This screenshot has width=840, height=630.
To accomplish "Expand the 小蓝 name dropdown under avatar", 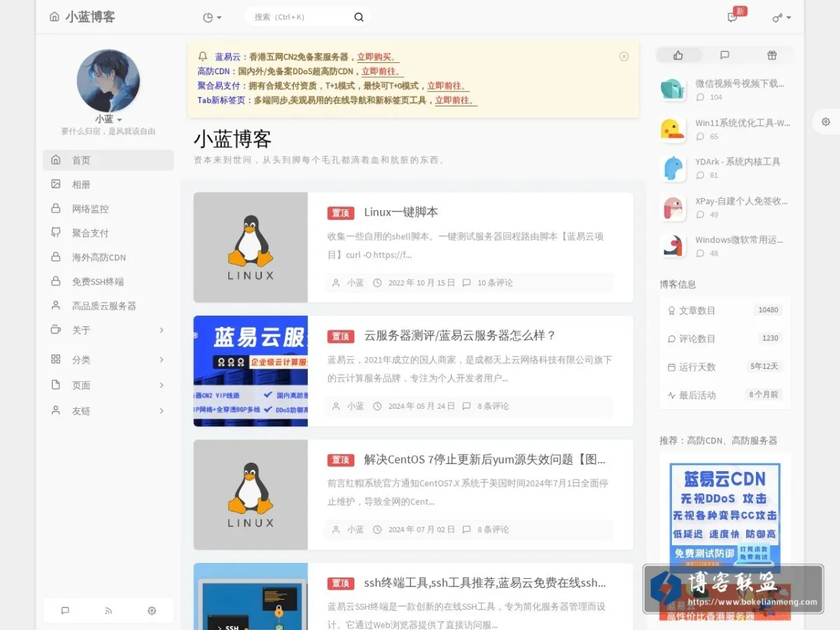I will (x=108, y=120).
